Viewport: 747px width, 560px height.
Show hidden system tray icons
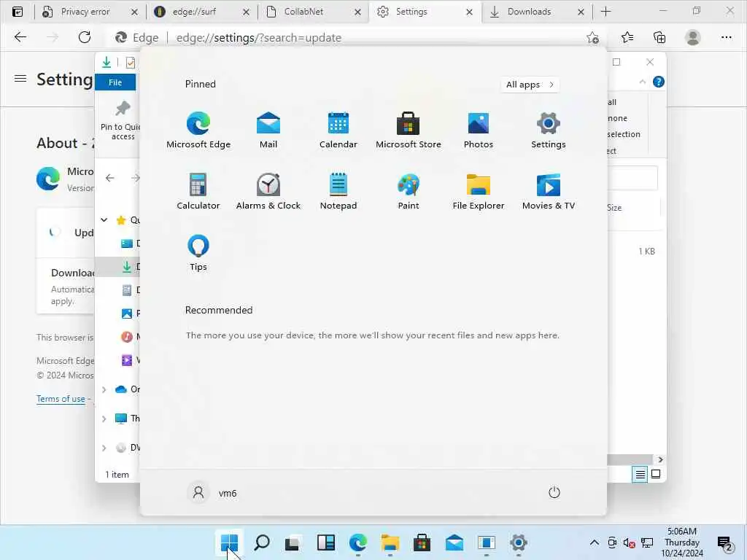(594, 542)
